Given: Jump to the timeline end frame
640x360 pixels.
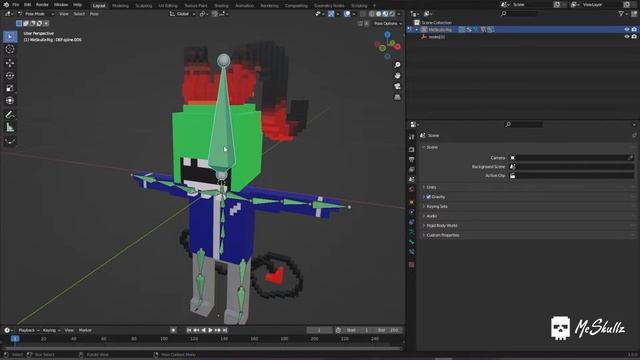Looking at the screenshot, I should pos(225,330).
